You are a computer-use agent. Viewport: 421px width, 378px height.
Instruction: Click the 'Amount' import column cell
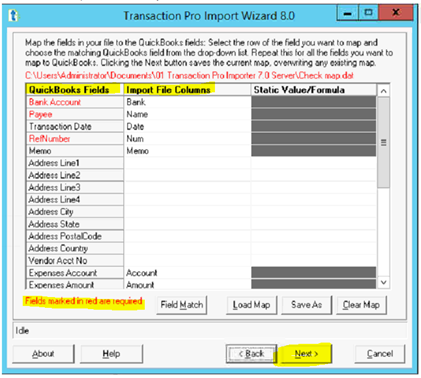pos(187,284)
